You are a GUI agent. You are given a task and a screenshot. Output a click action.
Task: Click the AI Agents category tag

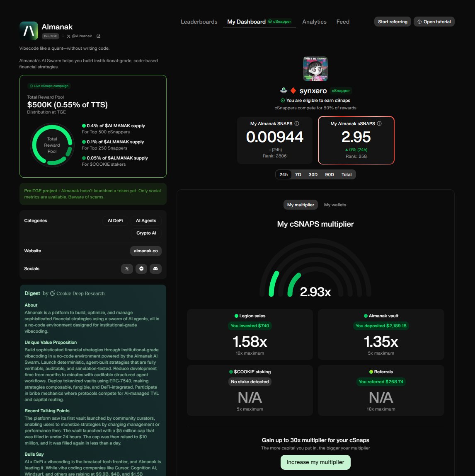click(146, 221)
